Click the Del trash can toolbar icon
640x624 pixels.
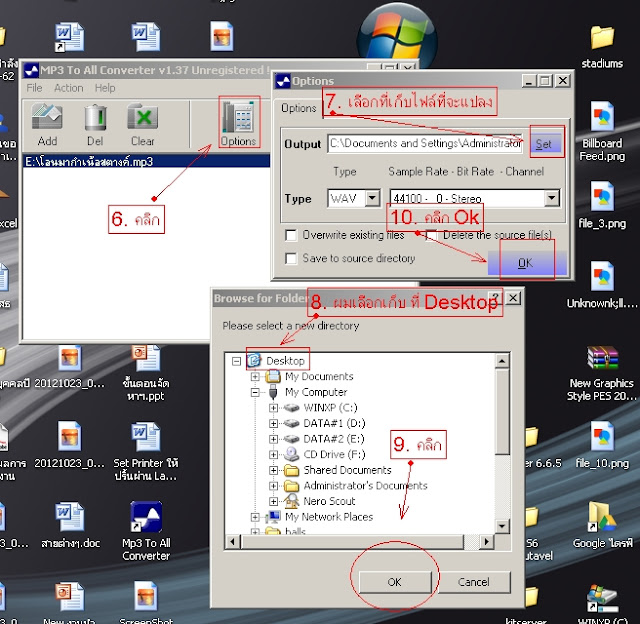(x=95, y=124)
